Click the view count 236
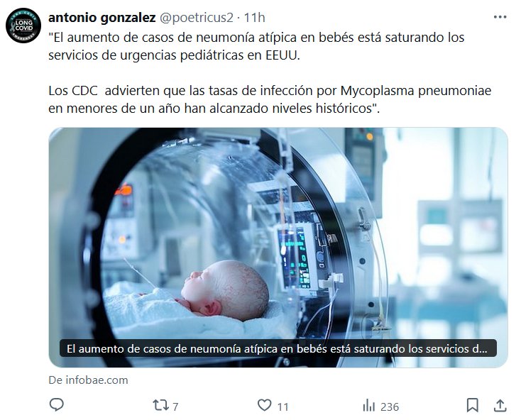Image resolution: width=521 pixels, height=420 pixels. tap(390, 407)
